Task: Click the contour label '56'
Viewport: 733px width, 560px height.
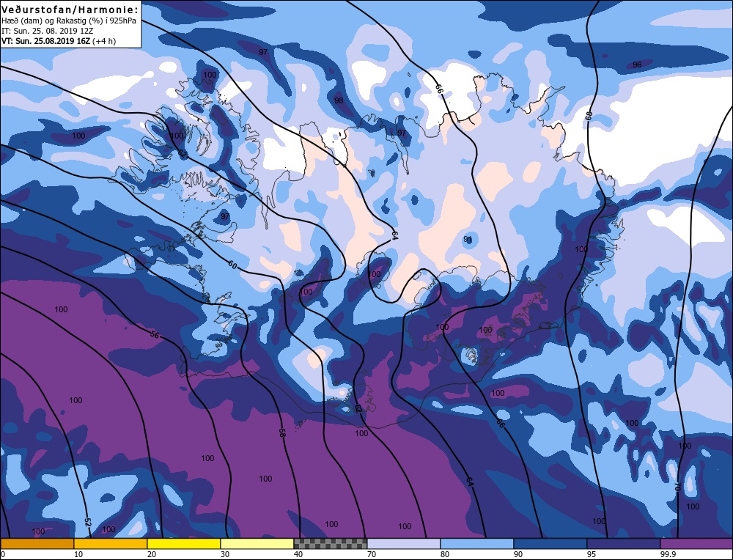Action: (x=155, y=335)
